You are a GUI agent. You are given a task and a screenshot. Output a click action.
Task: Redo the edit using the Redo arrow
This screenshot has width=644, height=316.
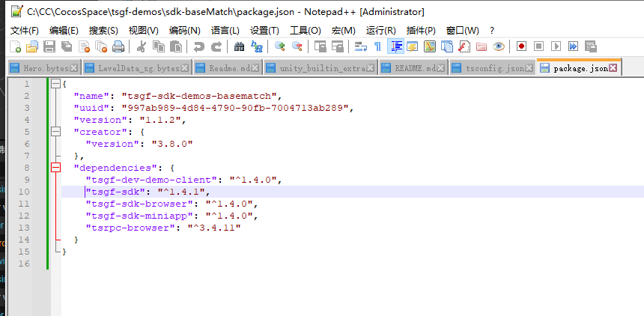click(216, 46)
